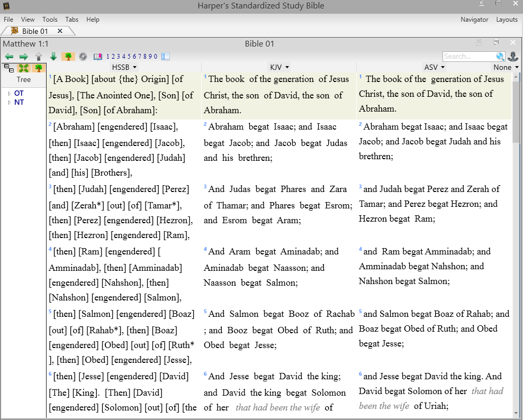Open the Layouts menu
This screenshot has width=523, height=420.
507,20
